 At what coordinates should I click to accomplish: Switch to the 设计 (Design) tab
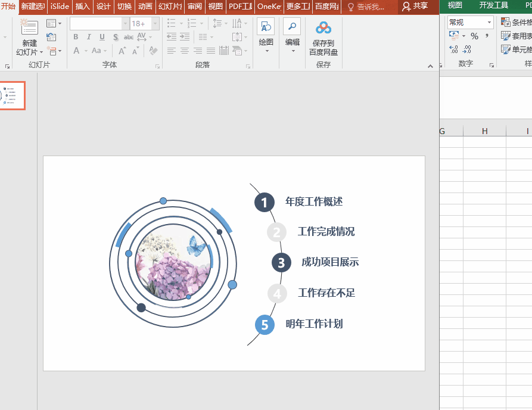pyautogui.click(x=103, y=6)
